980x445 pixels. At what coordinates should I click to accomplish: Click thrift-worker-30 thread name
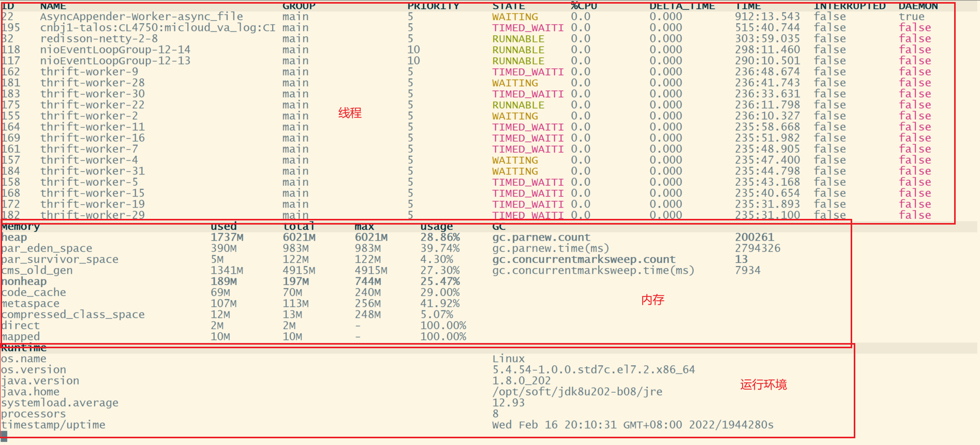pyautogui.click(x=93, y=94)
